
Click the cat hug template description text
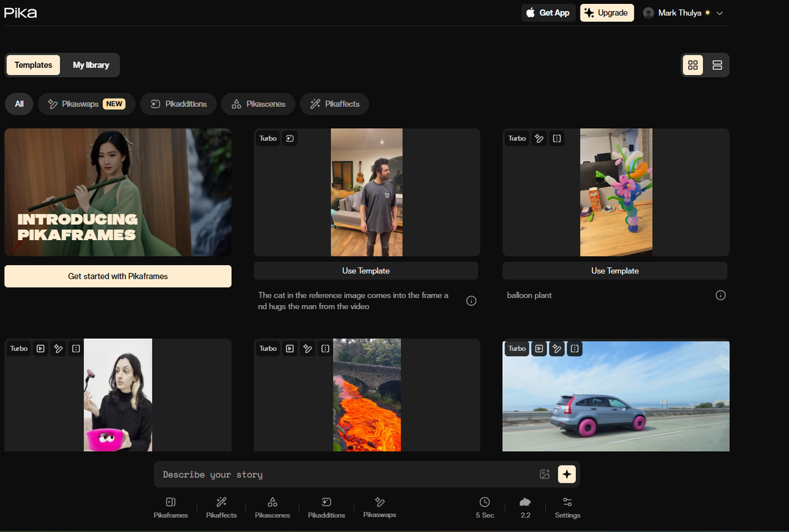(354, 301)
